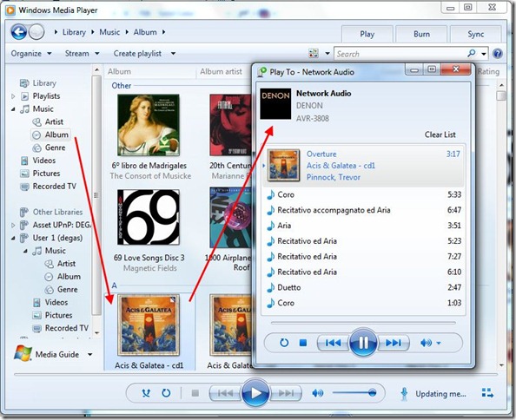Select the Aria 3:51 track
This screenshot has width=516, height=420.
click(x=363, y=226)
